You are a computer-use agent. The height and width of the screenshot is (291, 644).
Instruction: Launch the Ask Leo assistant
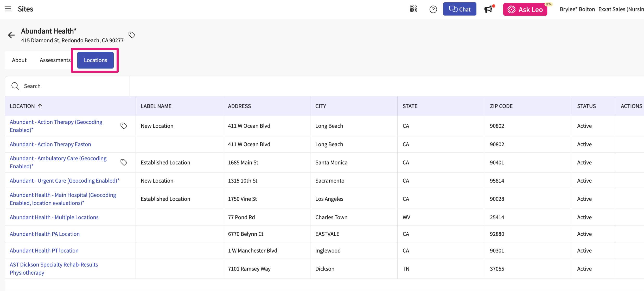(x=525, y=10)
